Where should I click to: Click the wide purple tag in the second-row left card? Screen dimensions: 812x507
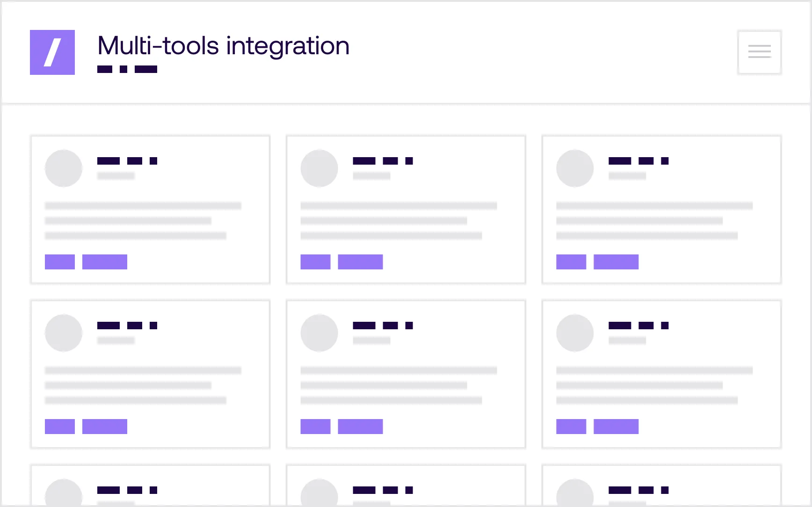tap(105, 427)
